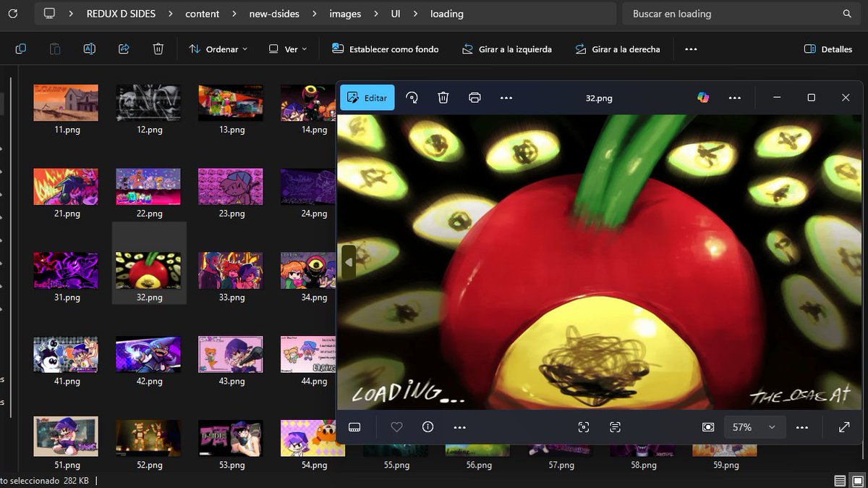
Task: Select the 23.png thumbnail
Action: click(231, 187)
